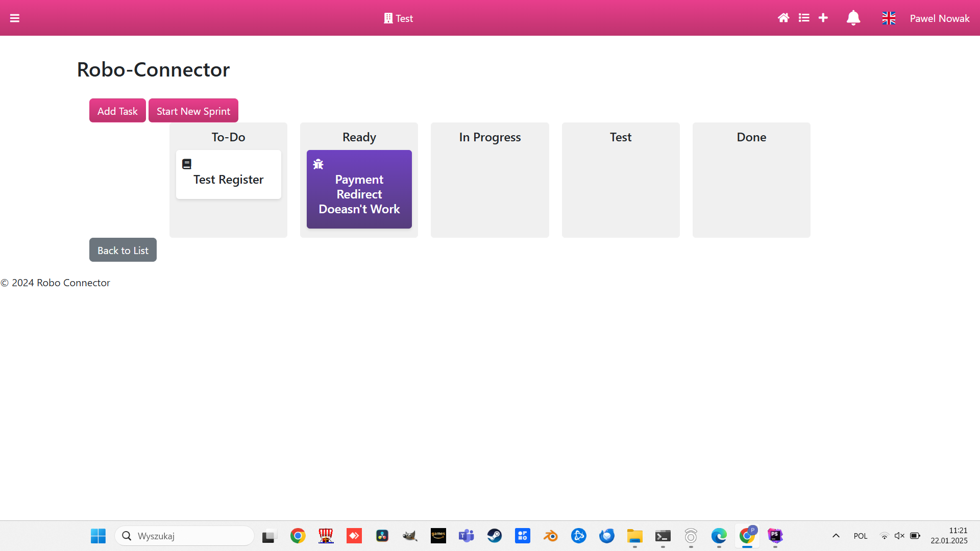Open the Pawel Nowak user menu
The image size is (980, 551).
940,18
